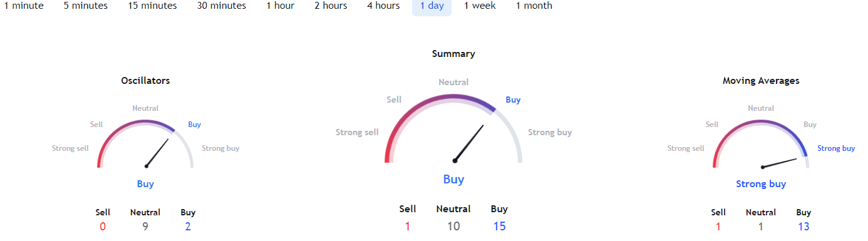The height and width of the screenshot is (241, 868).
Task: Click the Strong buy rating under Moving Averages
Action: [x=761, y=184]
